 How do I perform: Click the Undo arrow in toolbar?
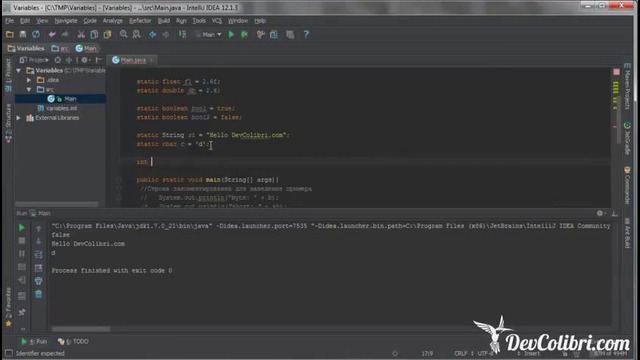[52, 35]
